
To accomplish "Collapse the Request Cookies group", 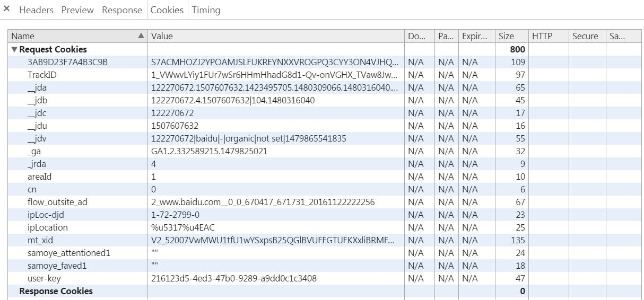I will (x=14, y=49).
